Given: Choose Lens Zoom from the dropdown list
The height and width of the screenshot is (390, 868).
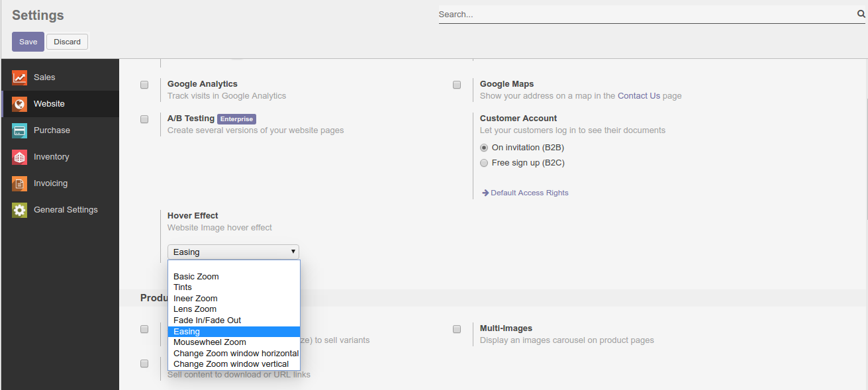Looking at the screenshot, I should click(195, 309).
